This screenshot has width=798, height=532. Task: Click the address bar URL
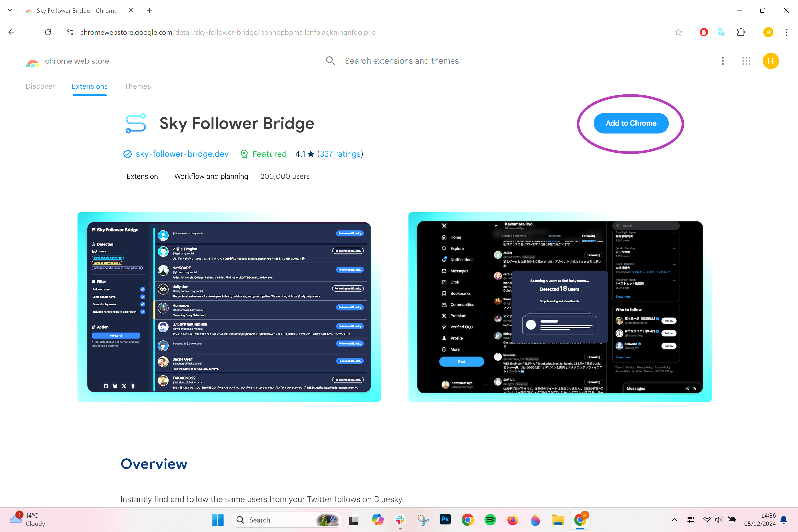[228, 32]
